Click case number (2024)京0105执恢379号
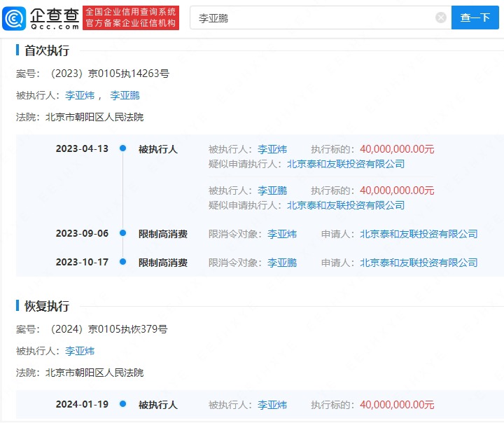The image size is (504, 423). pyautogui.click(x=108, y=329)
